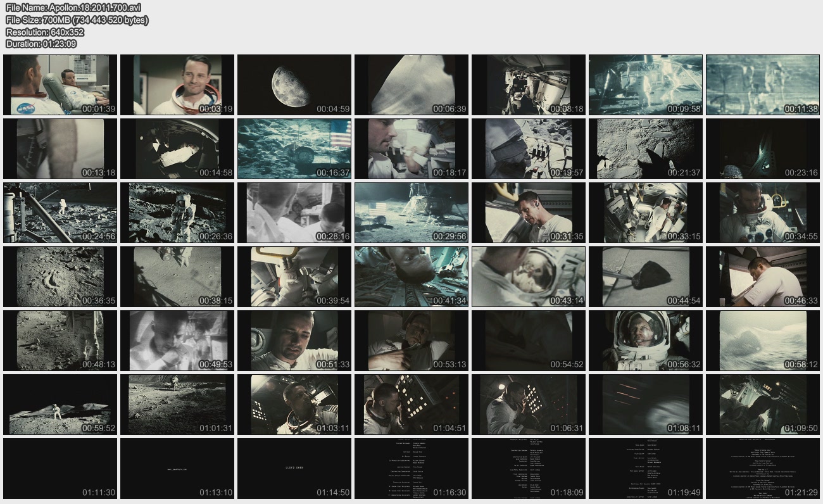Select the credits frame at 01:14:50
The image size is (823, 504).
click(x=294, y=469)
